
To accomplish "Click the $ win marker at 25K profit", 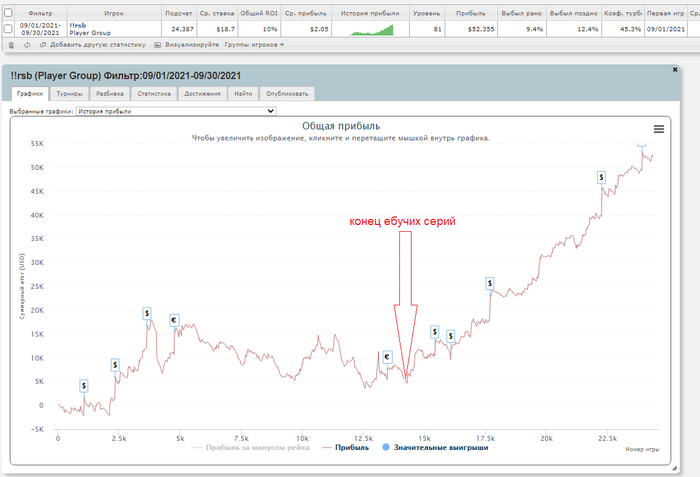I will tap(490, 283).
